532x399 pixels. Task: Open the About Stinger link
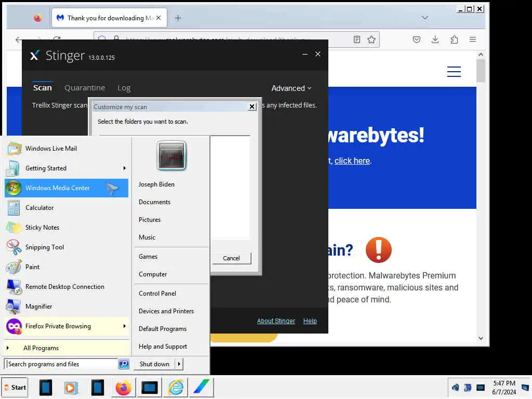pos(276,321)
